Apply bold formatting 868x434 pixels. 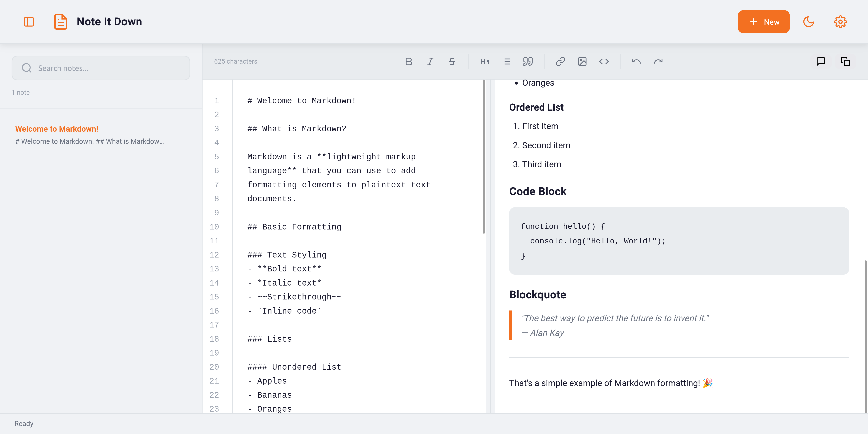point(408,61)
